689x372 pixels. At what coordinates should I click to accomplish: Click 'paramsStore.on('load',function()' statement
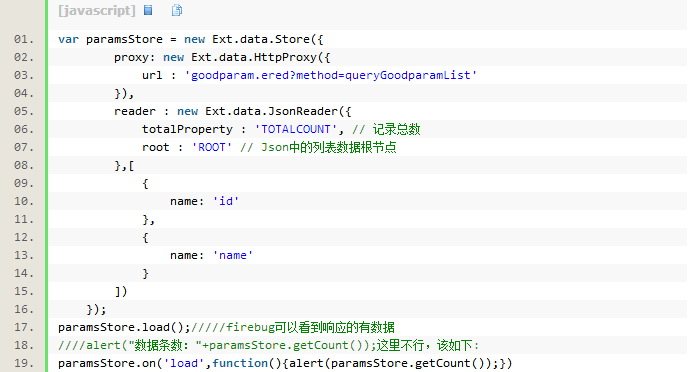(x=285, y=364)
